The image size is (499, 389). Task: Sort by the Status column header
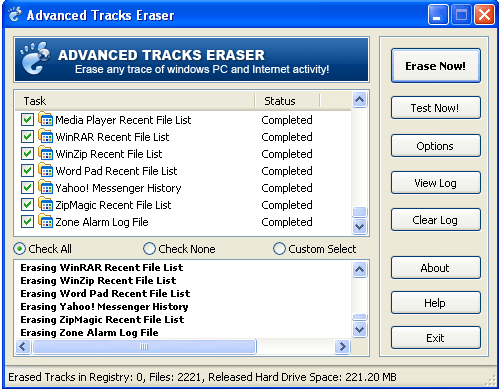coord(287,101)
